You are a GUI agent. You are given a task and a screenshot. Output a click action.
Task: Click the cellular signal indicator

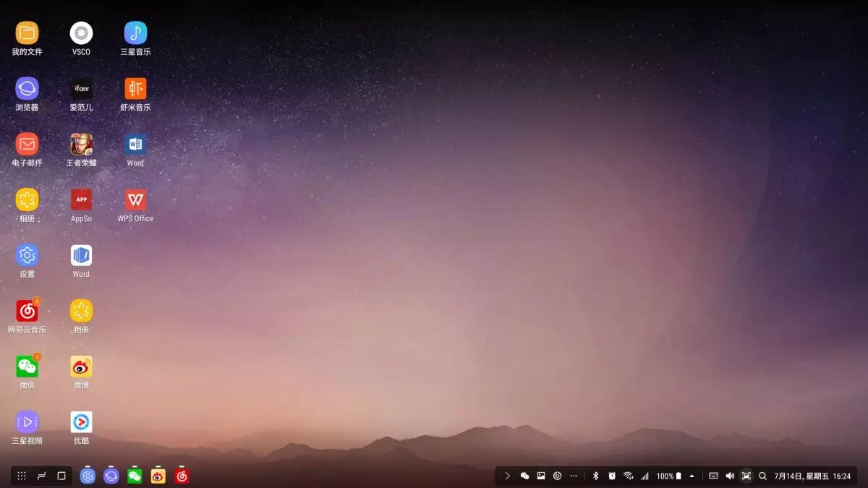tap(644, 476)
